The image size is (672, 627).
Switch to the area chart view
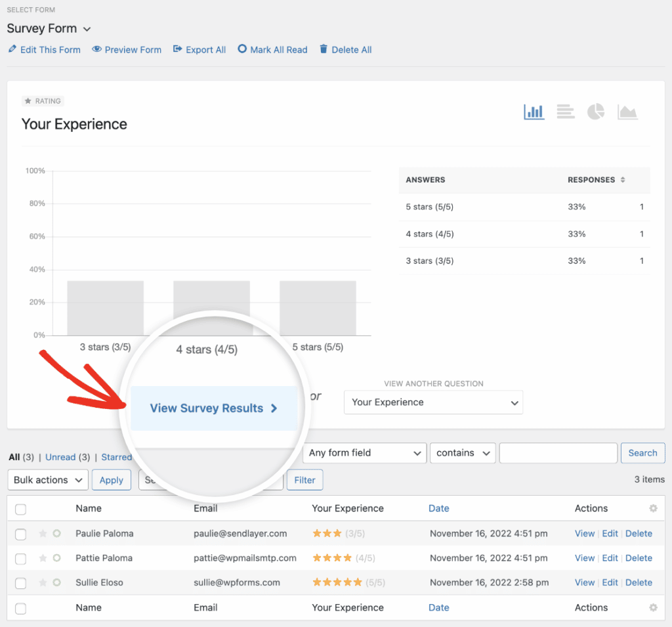click(627, 112)
